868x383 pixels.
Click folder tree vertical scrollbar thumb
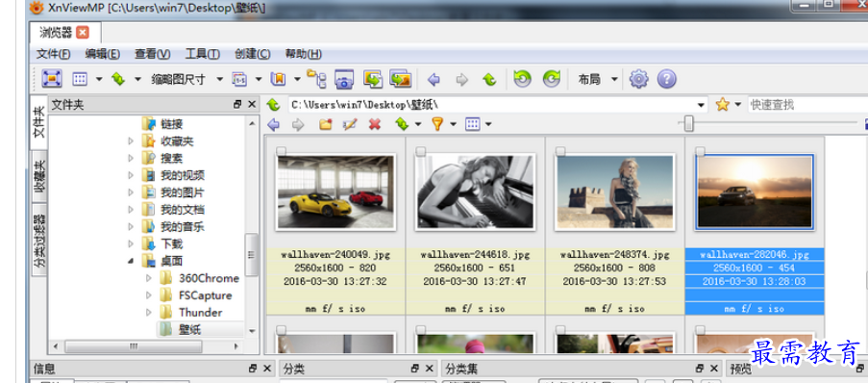pyautogui.click(x=251, y=254)
